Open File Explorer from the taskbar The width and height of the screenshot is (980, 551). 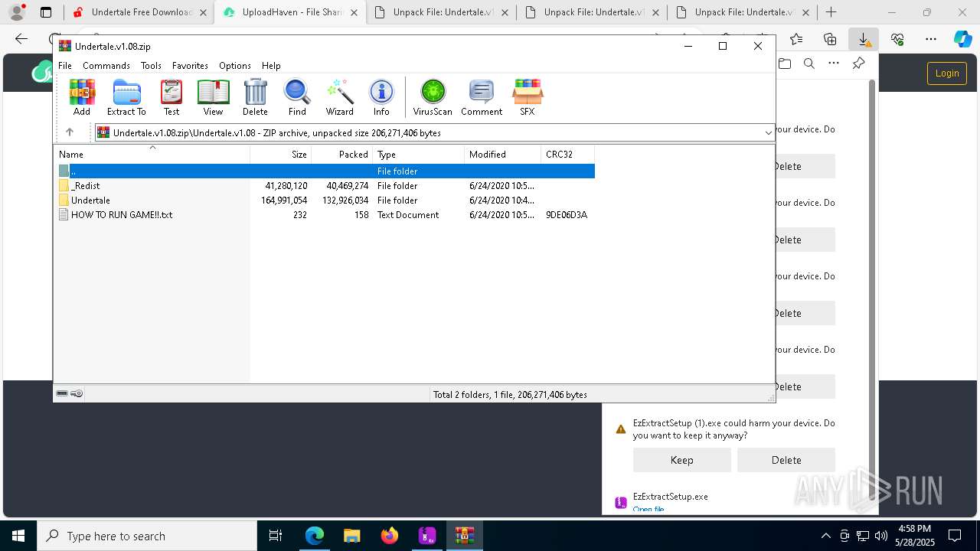click(352, 536)
